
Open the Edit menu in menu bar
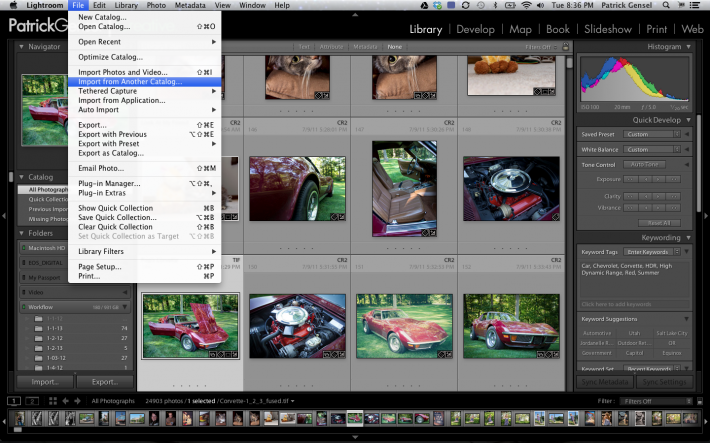[99, 5]
